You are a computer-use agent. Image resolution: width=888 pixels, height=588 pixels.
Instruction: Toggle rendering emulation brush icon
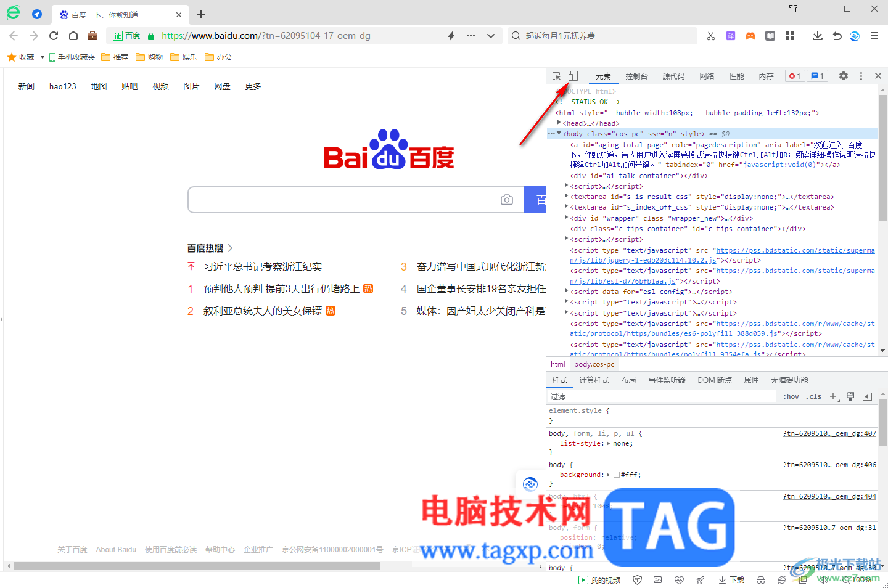(x=850, y=397)
